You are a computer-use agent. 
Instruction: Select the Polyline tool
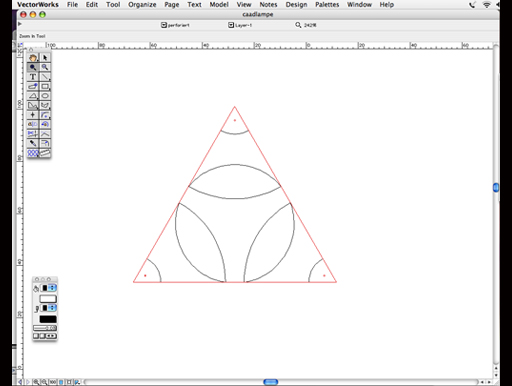[x=33, y=105]
